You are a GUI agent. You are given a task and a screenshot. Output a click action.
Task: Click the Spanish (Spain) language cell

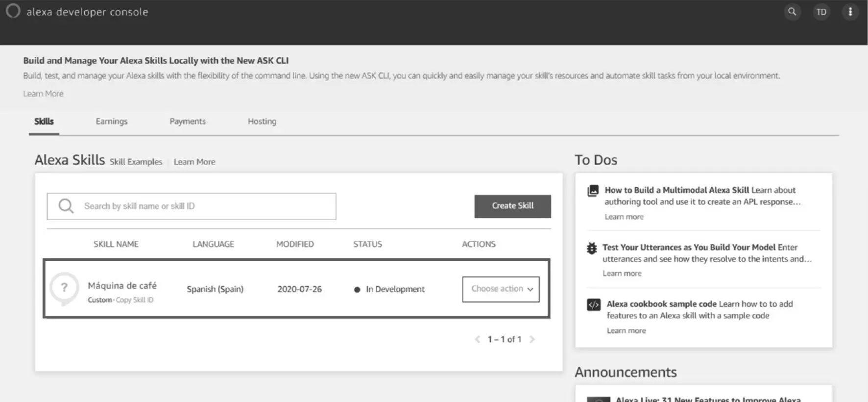[x=215, y=289]
